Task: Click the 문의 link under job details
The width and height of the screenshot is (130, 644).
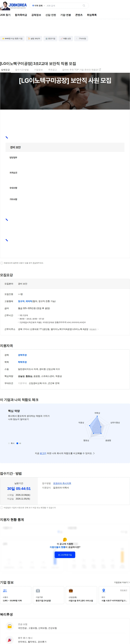Action: (x=34, y=263)
